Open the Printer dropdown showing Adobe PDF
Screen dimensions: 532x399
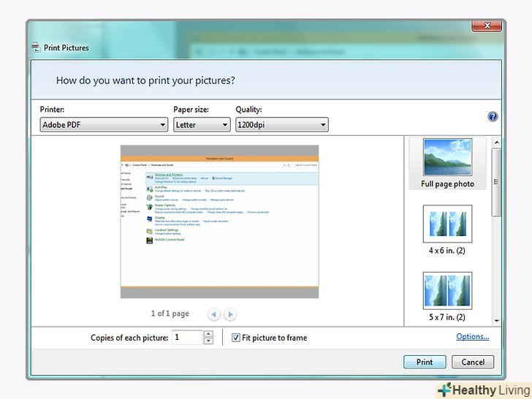pyautogui.click(x=104, y=125)
